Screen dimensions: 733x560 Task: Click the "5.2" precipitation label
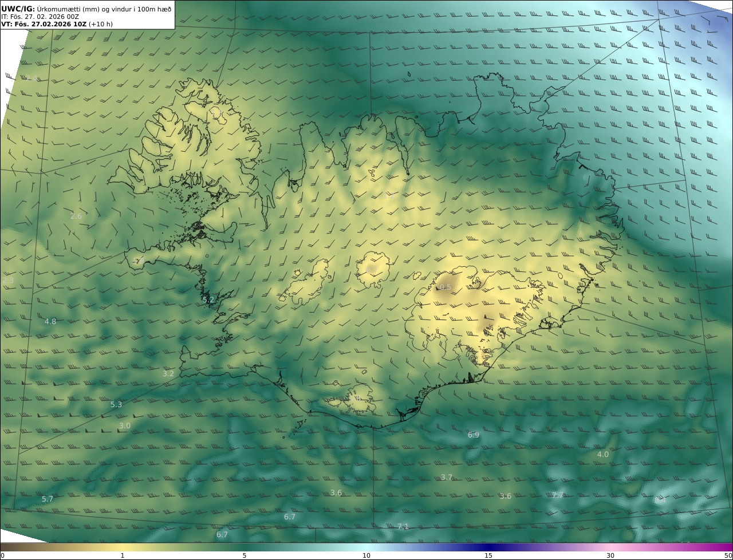[x=208, y=299]
